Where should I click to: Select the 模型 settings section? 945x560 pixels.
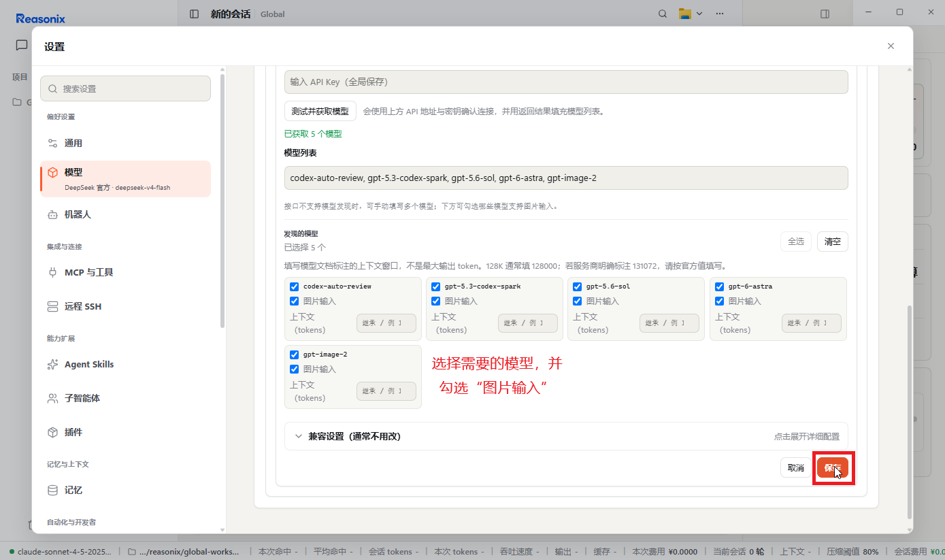[x=125, y=179]
